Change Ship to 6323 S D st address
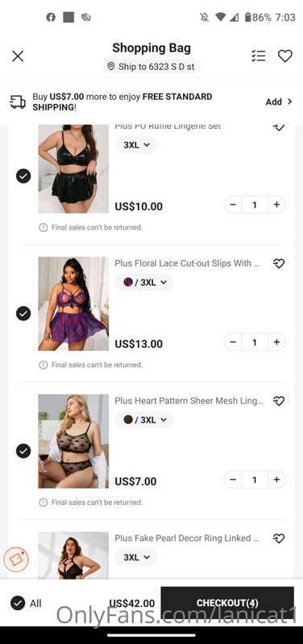Image resolution: width=303 pixels, height=644 pixels. [x=151, y=67]
